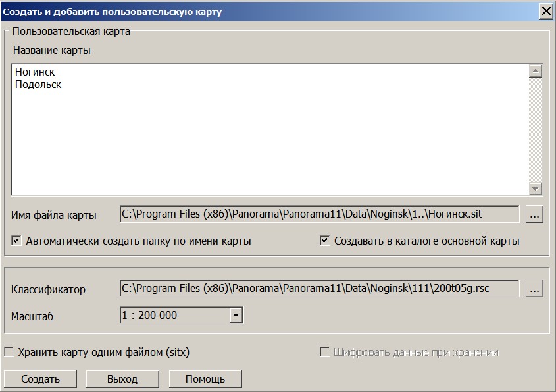This screenshot has width=556, height=392.
Task: Click browse button next to Классификатор path
Action: 534,289
